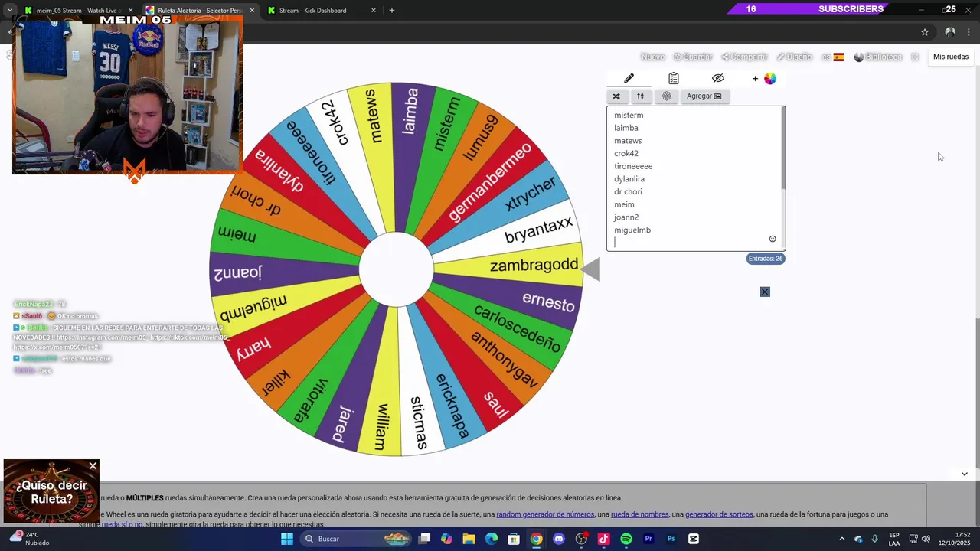Screen dimensions: 980x551
Task: Click the 'crok42' entry in the list
Action: [626, 153]
